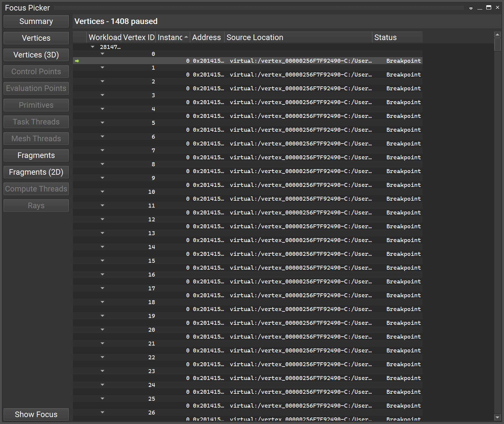Click the Instance column sort indicator
The height and width of the screenshot is (424, 504).
click(186, 37)
